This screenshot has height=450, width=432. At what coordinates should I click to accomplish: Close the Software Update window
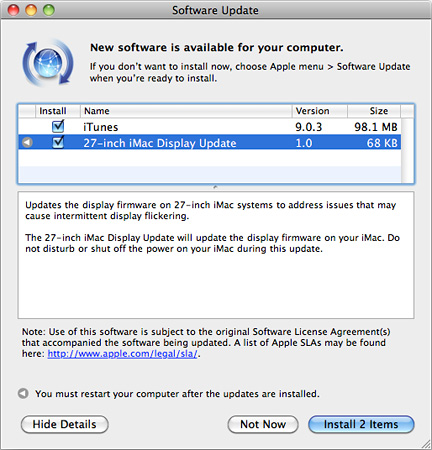14,10
